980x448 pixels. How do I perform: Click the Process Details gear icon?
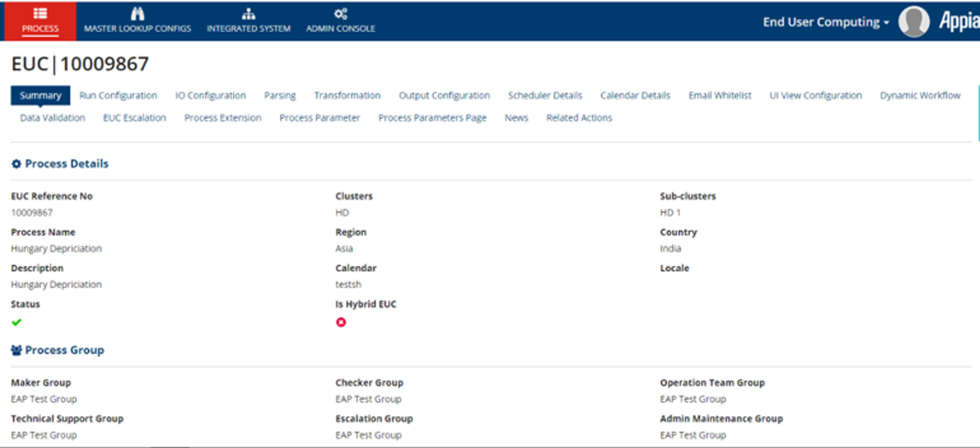(x=16, y=164)
